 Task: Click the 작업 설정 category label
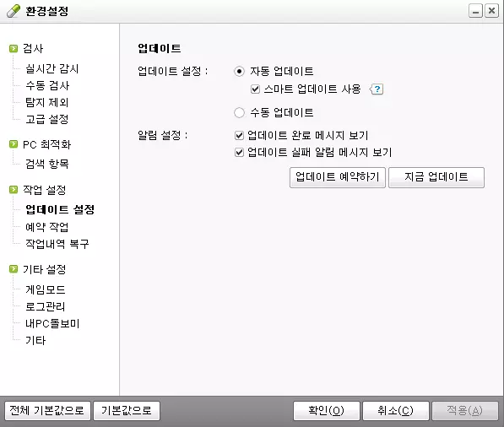(45, 190)
